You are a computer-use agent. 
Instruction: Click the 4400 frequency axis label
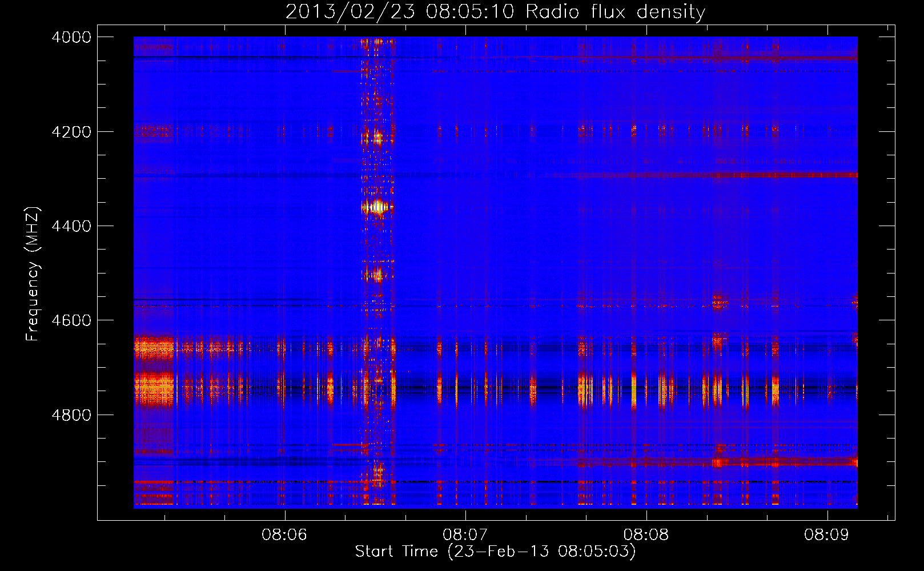click(71, 226)
